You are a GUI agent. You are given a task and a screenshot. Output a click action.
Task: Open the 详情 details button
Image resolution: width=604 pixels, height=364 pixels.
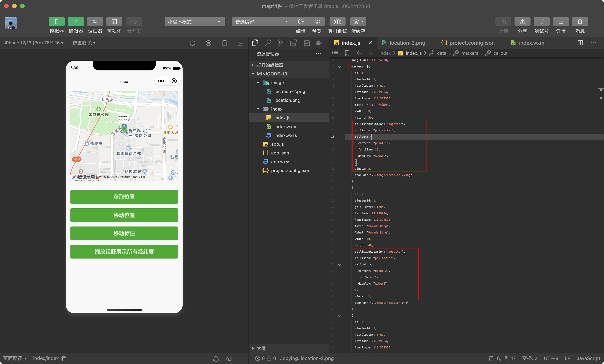[561, 22]
